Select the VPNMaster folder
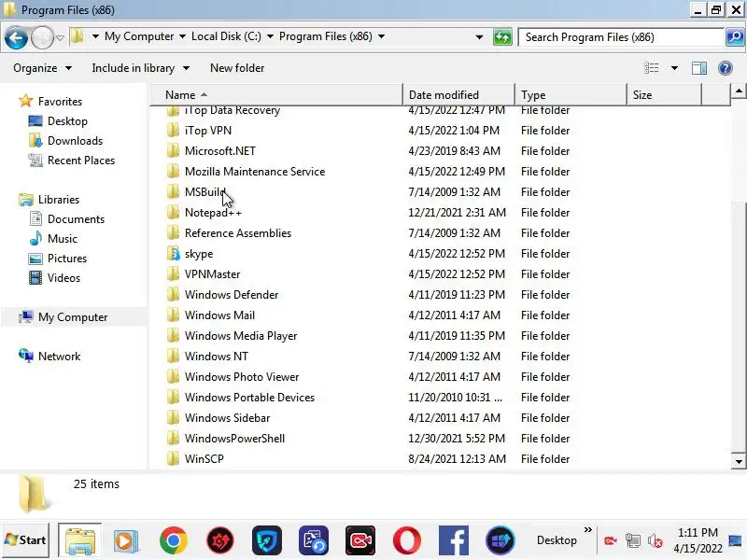This screenshot has height=560, width=747. click(213, 274)
